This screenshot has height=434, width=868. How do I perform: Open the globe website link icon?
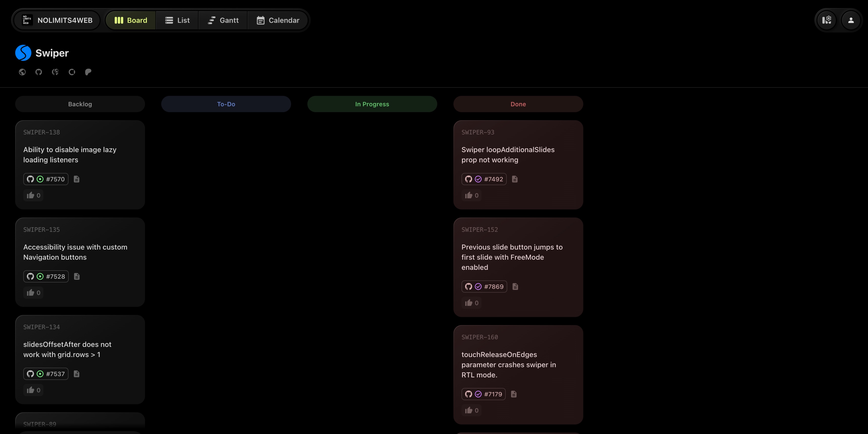point(22,72)
